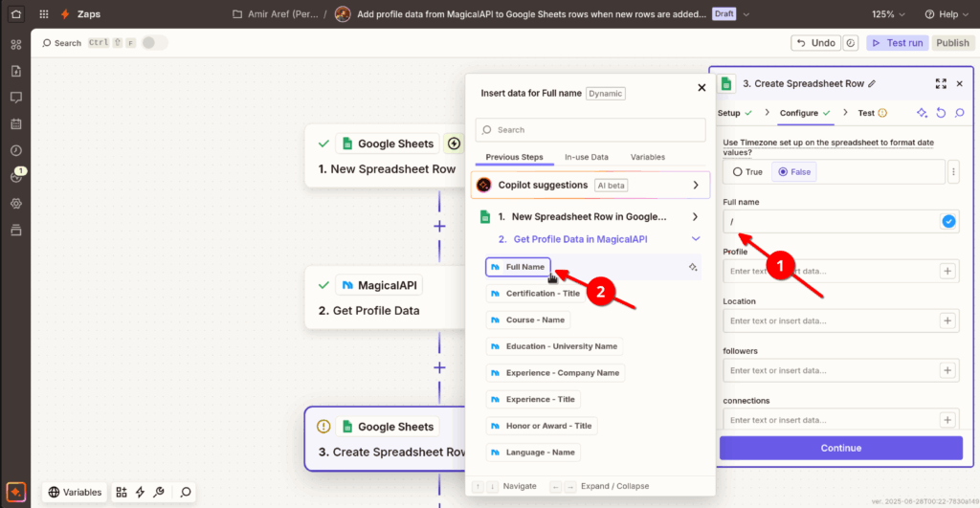
Task: Expand Copilot suggestions section
Action: [590, 185]
